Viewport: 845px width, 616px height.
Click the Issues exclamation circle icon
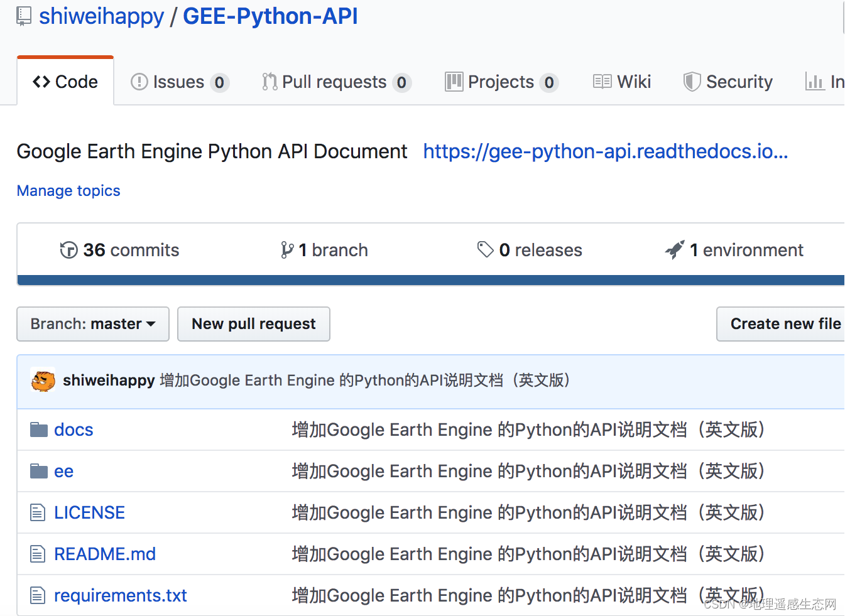pos(139,82)
